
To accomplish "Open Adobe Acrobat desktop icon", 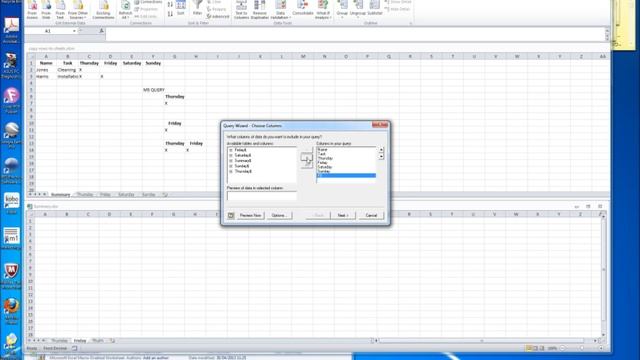I will pos(11,30).
